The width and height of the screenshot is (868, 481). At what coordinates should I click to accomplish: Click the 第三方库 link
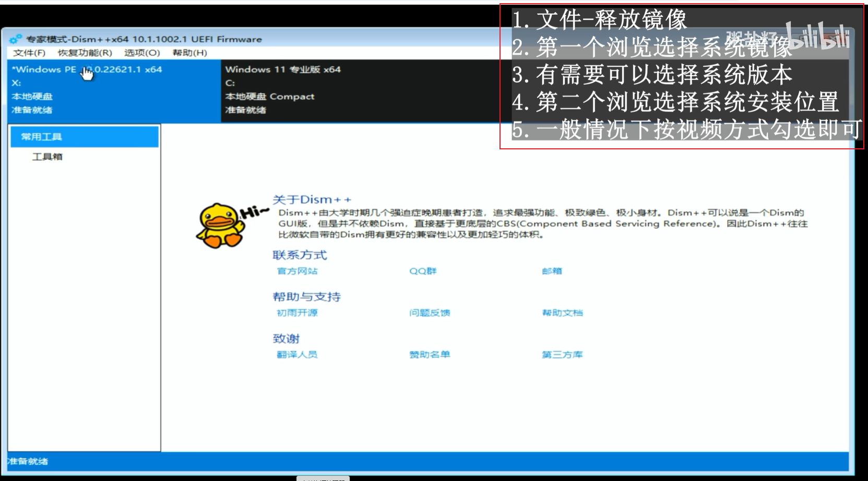562,355
